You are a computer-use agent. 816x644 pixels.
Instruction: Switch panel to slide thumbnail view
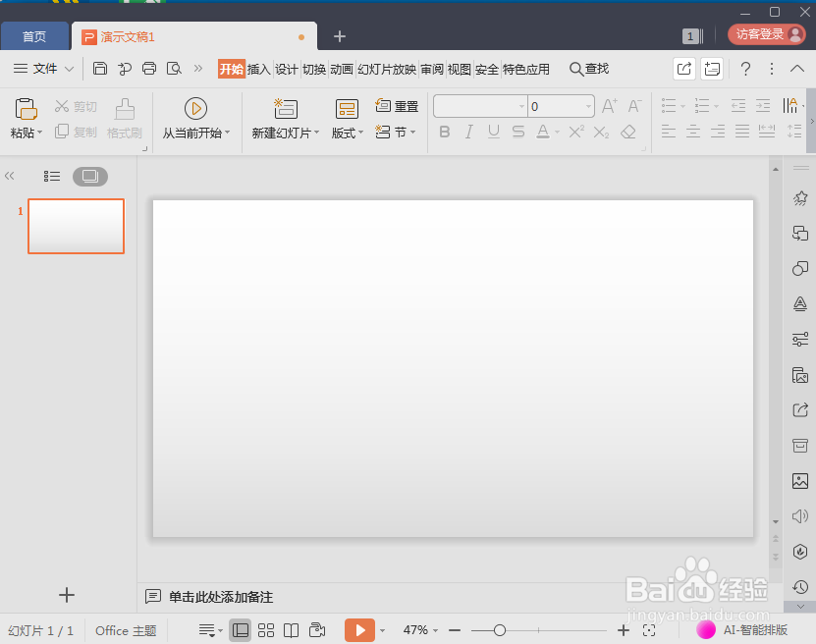(90, 177)
